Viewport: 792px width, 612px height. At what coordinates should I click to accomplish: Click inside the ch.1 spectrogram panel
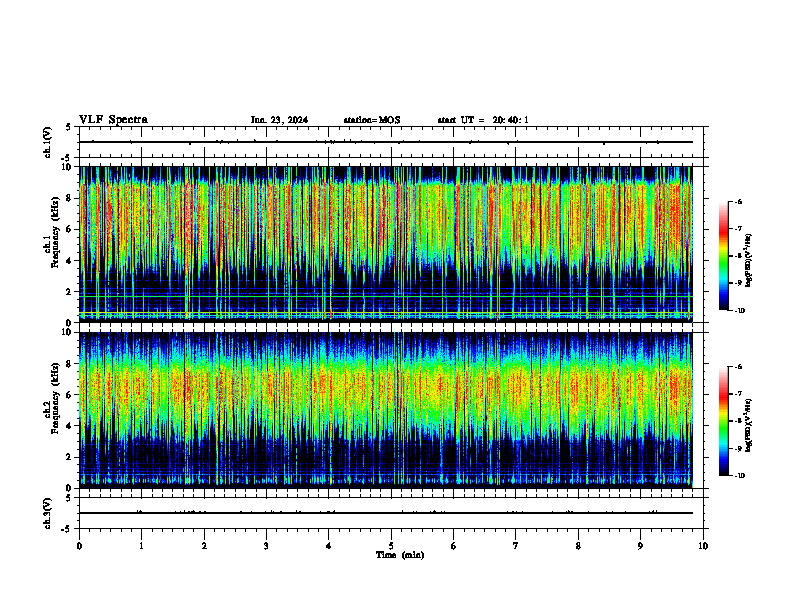[386, 244]
